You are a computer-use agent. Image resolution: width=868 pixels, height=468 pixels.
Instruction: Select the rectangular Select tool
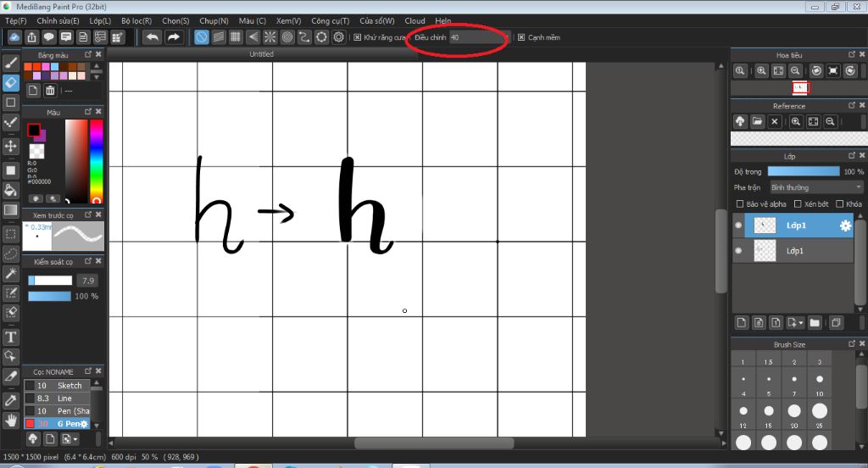coord(10,234)
